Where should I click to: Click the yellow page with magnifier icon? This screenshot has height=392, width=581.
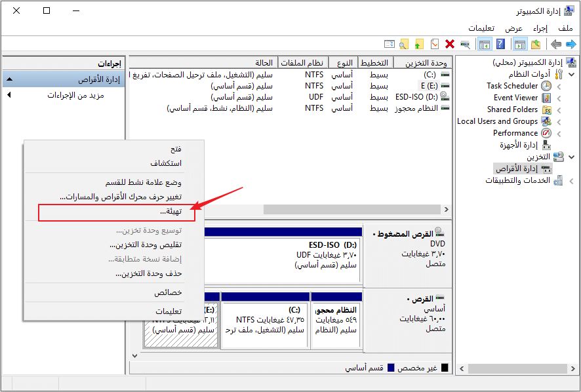coord(404,45)
